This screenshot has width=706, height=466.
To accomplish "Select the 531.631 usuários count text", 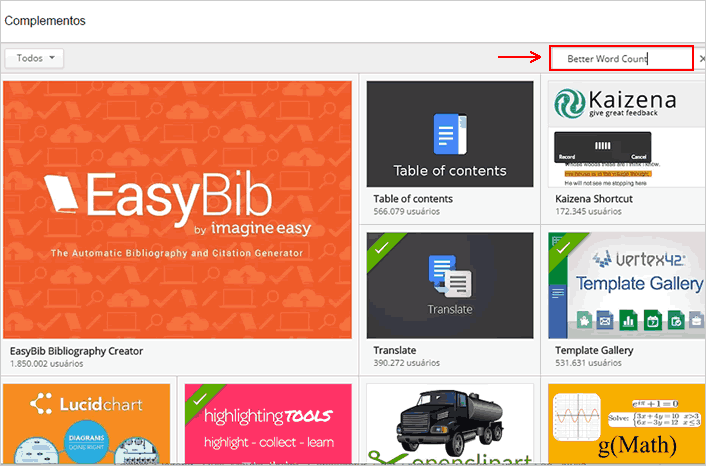I will (588, 362).
